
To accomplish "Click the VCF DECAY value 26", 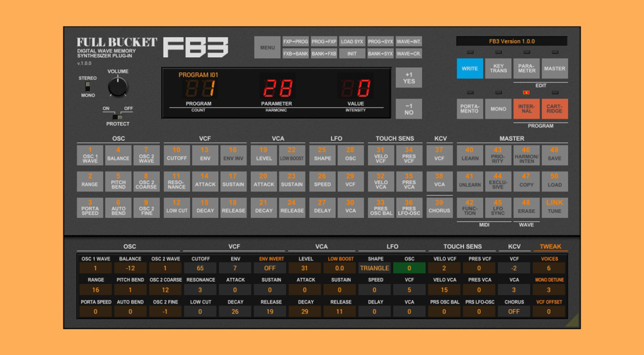I will 235,312.
